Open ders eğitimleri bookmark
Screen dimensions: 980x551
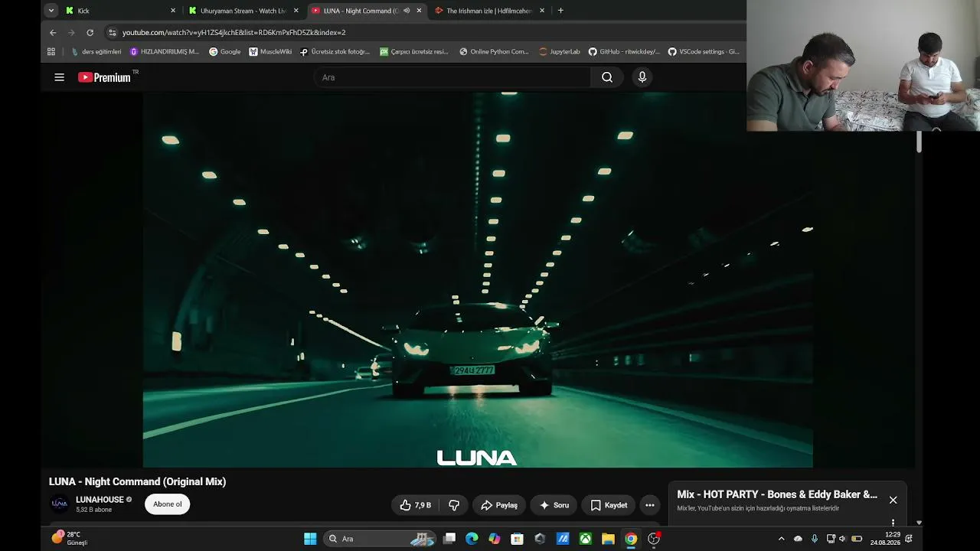tap(96, 52)
